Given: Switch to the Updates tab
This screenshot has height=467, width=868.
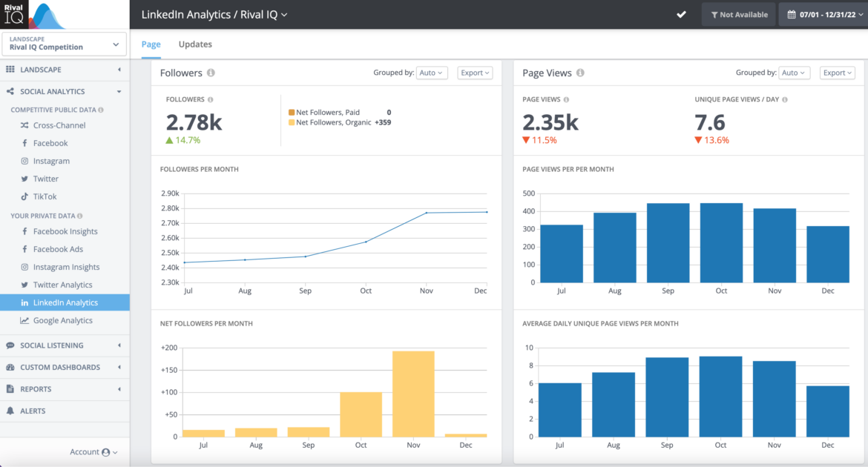Looking at the screenshot, I should coord(194,44).
